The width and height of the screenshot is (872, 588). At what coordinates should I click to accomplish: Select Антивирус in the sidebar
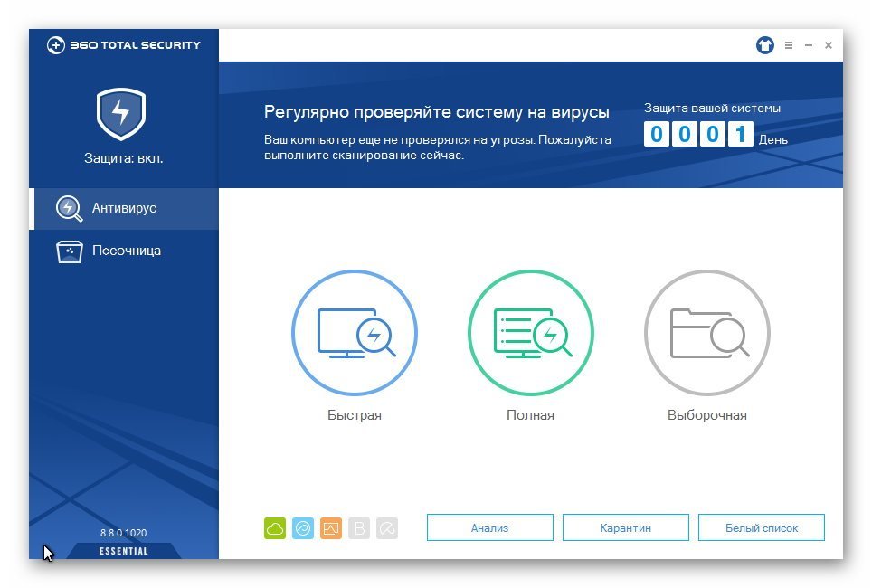tap(124, 209)
